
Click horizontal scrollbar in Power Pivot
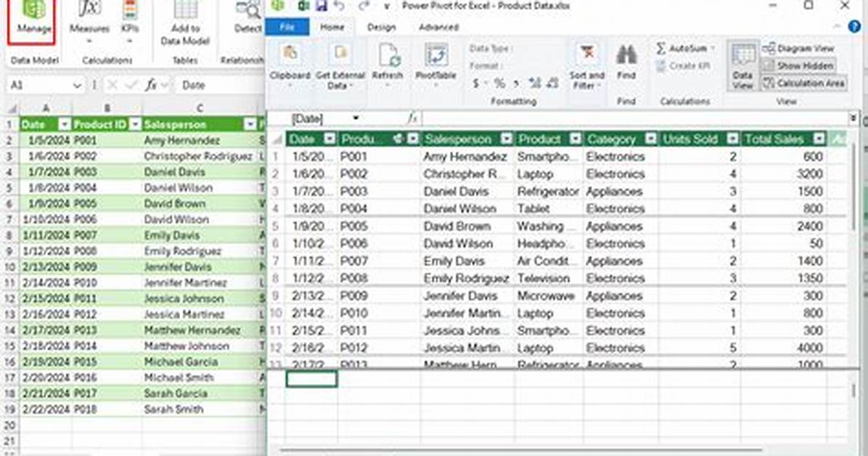tap(522, 451)
